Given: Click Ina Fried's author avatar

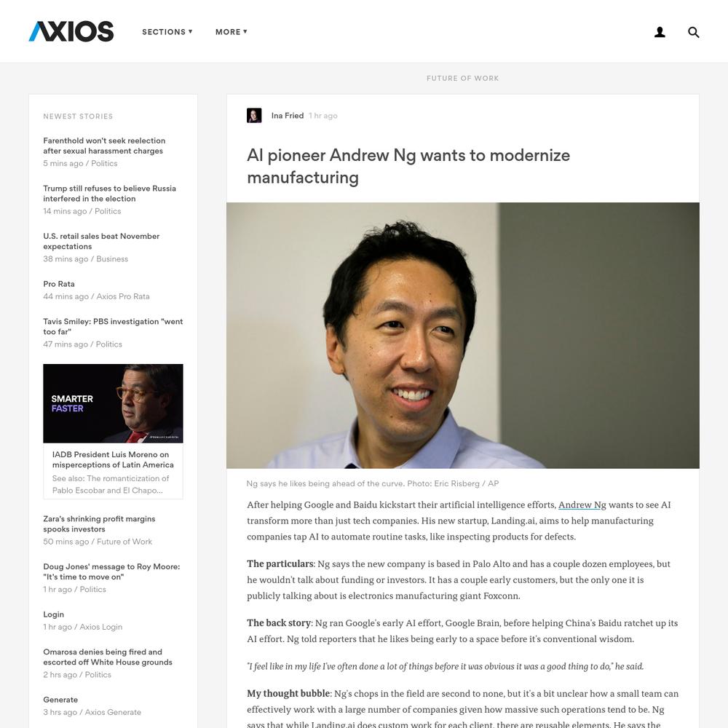Looking at the screenshot, I should pos(254,116).
